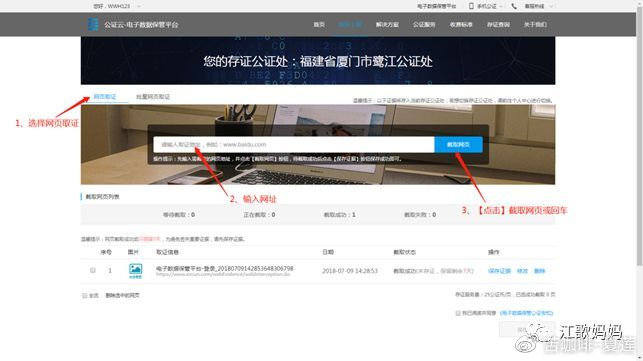Click the 取证信息 column header
The width and height of the screenshot is (643, 361).
pyautogui.click(x=167, y=252)
